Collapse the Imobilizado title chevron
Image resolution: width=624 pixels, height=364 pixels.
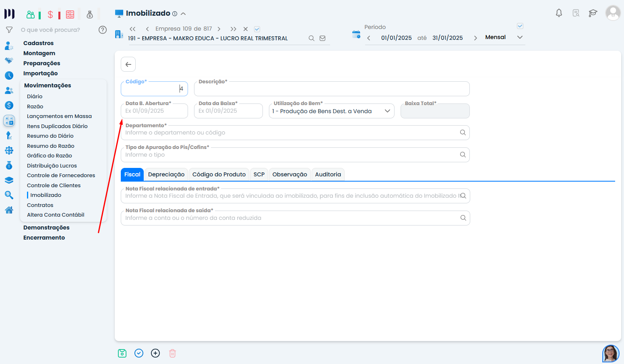coord(183,14)
